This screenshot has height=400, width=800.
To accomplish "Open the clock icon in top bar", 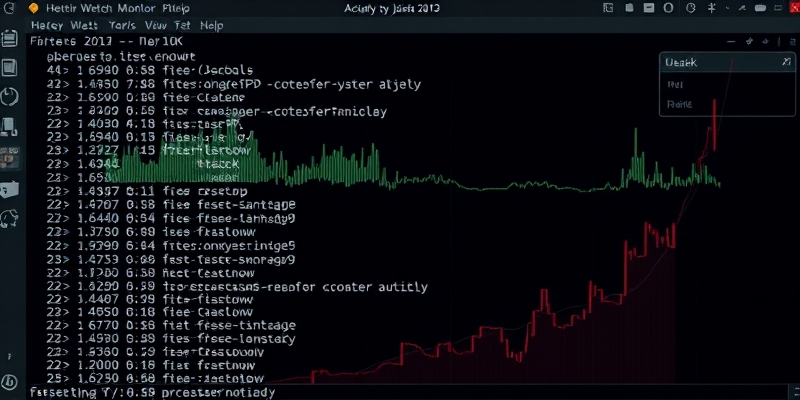I will click(690, 8).
